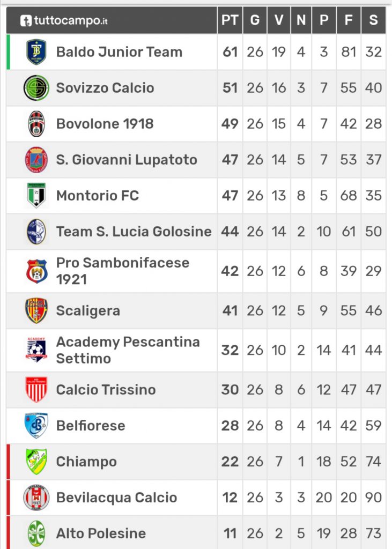The width and height of the screenshot is (392, 549).
Task: Click the Calcio Trissino striped shield
Action: click(36, 390)
